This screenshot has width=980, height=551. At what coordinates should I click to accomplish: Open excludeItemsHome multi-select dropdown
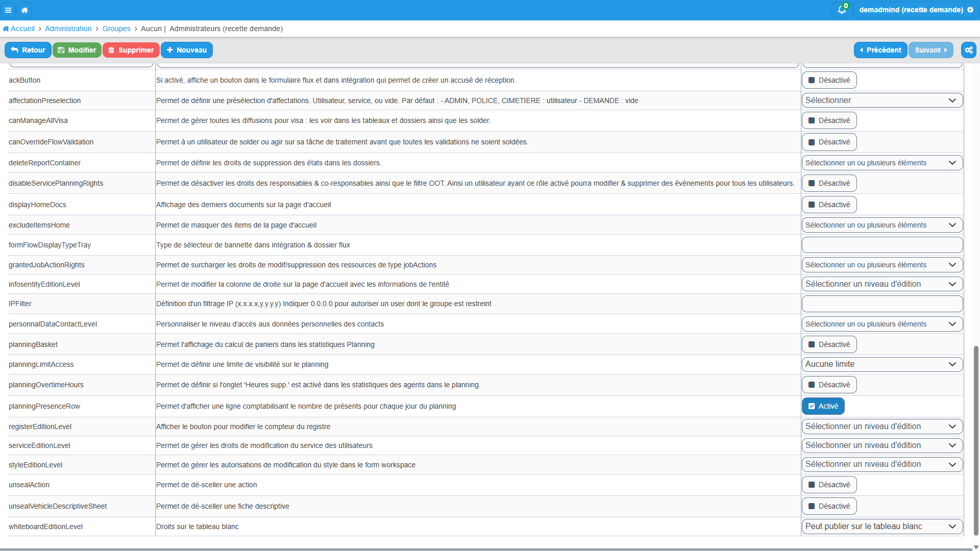tap(882, 225)
